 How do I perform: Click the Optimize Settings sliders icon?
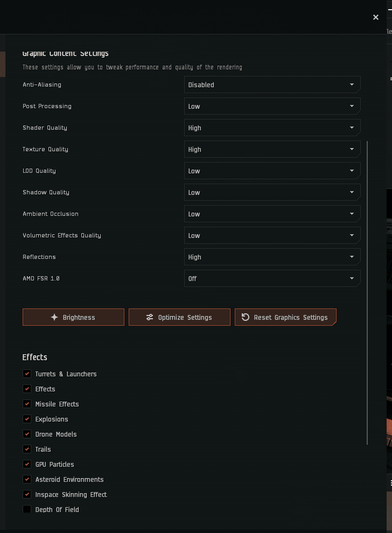150,317
